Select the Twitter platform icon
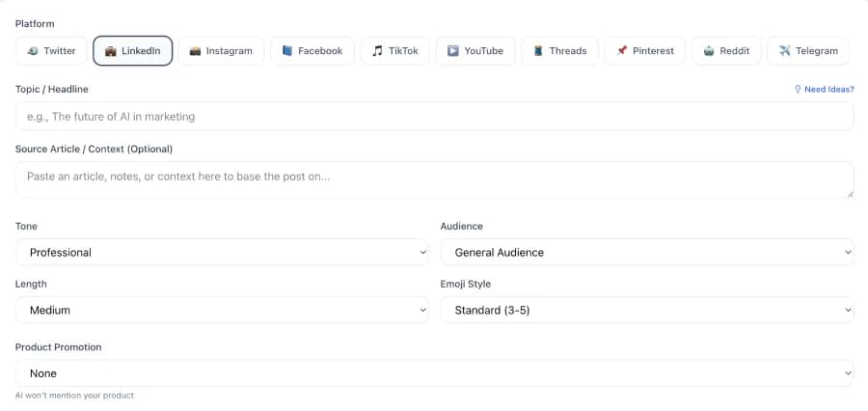The height and width of the screenshot is (411, 868). click(x=34, y=51)
